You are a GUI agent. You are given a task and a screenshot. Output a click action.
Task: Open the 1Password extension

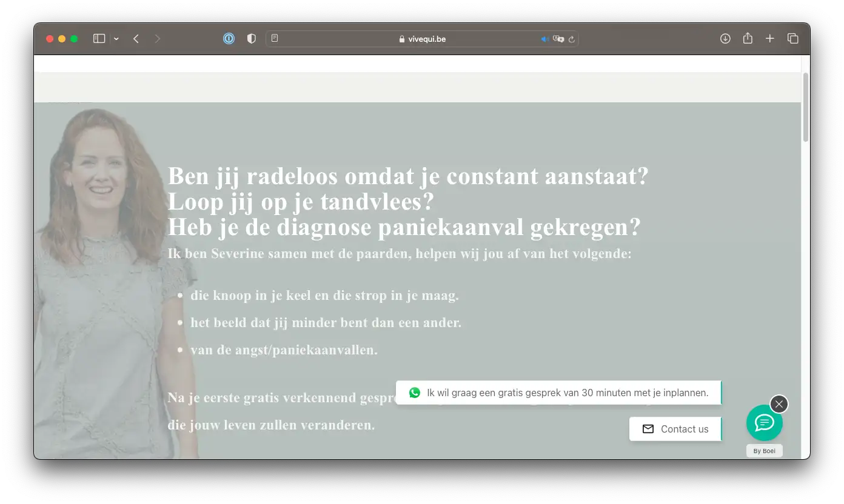tap(229, 39)
